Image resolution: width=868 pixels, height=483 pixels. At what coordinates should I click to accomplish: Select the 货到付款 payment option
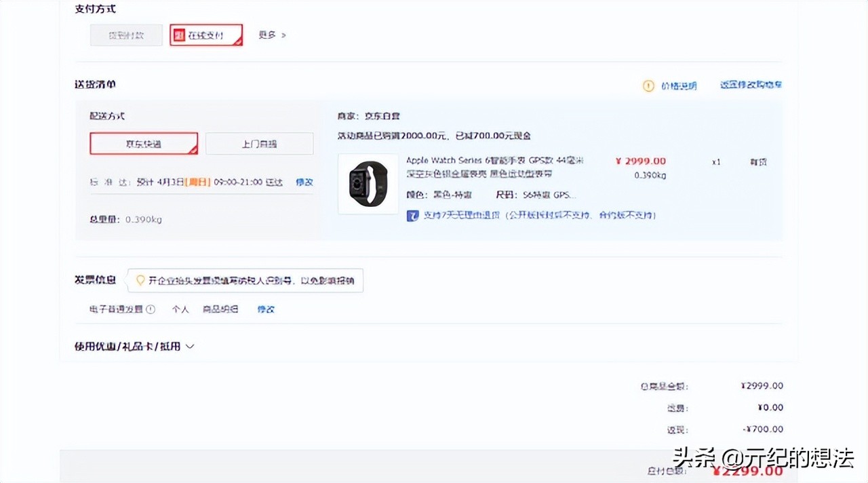(126, 35)
